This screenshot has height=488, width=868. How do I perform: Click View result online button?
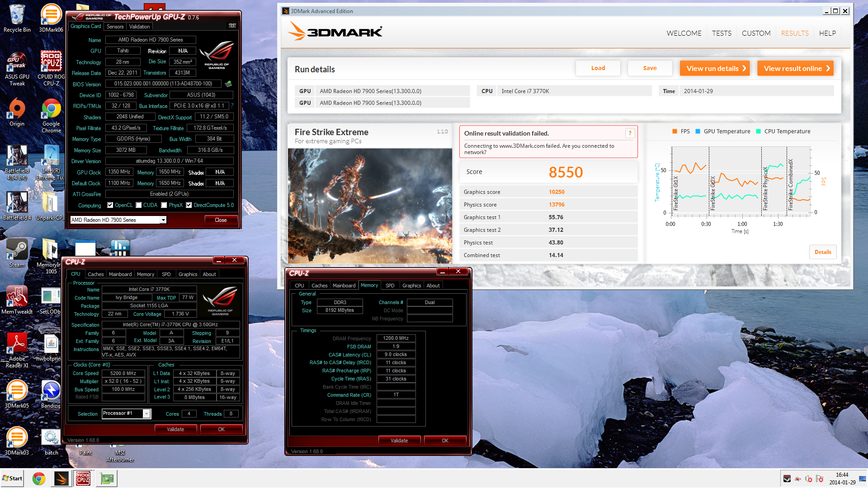[795, 68]
